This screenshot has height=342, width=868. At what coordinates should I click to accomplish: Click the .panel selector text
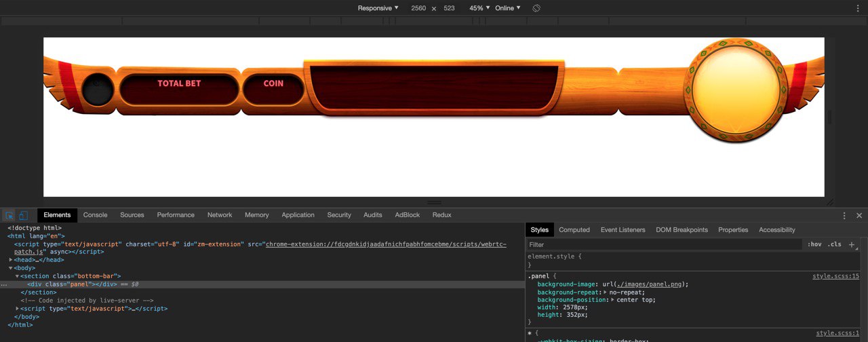click(x=540, y=276)
